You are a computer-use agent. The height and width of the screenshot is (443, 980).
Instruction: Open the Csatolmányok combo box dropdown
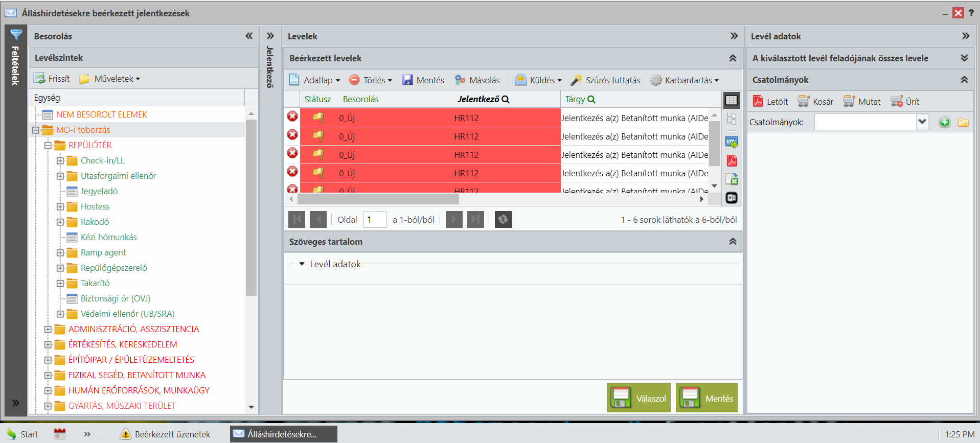coord(922,122)
